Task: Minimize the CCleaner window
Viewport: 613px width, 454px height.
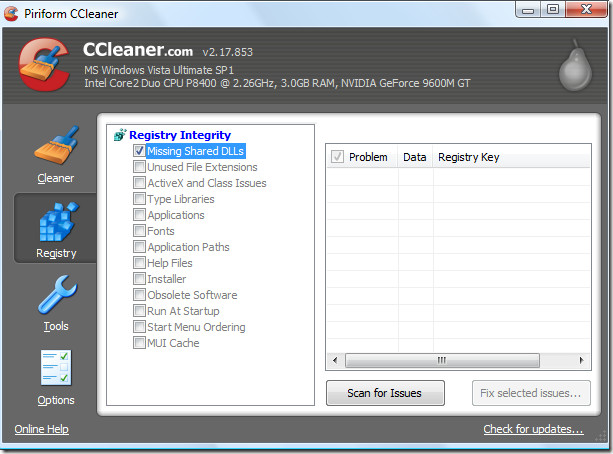Action: [528, 10]
